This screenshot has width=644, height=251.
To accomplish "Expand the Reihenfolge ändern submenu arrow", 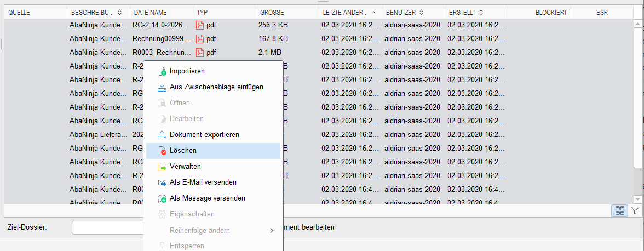I will pos(272,231).
